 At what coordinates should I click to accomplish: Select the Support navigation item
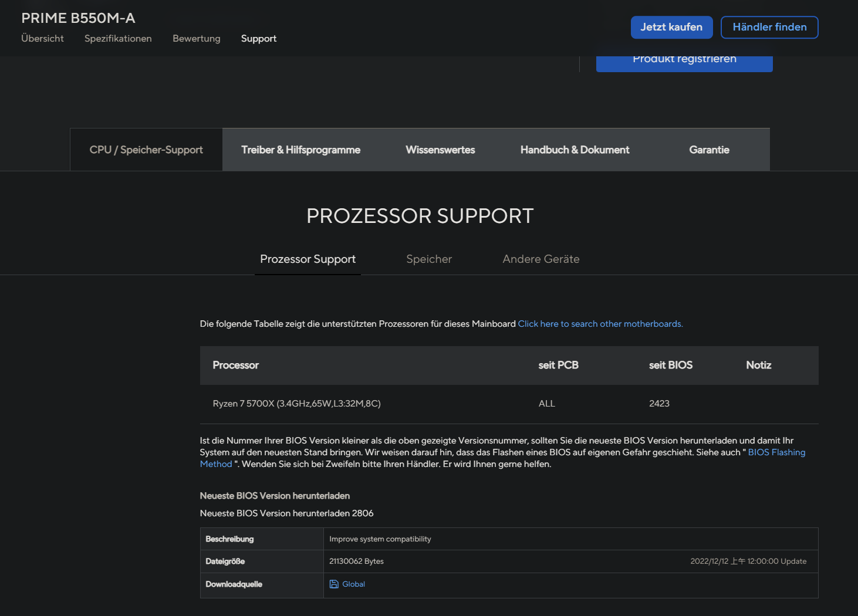tap(259, 39)
